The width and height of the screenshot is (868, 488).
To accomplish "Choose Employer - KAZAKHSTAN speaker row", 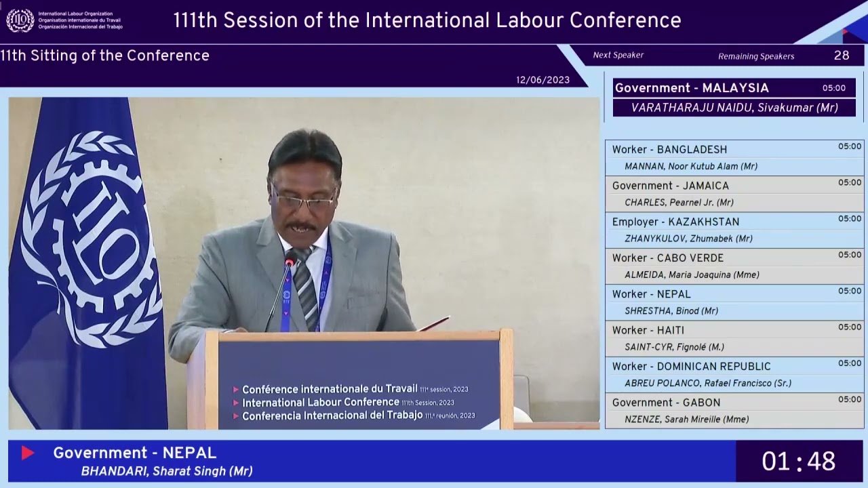I will click(734, 230).
